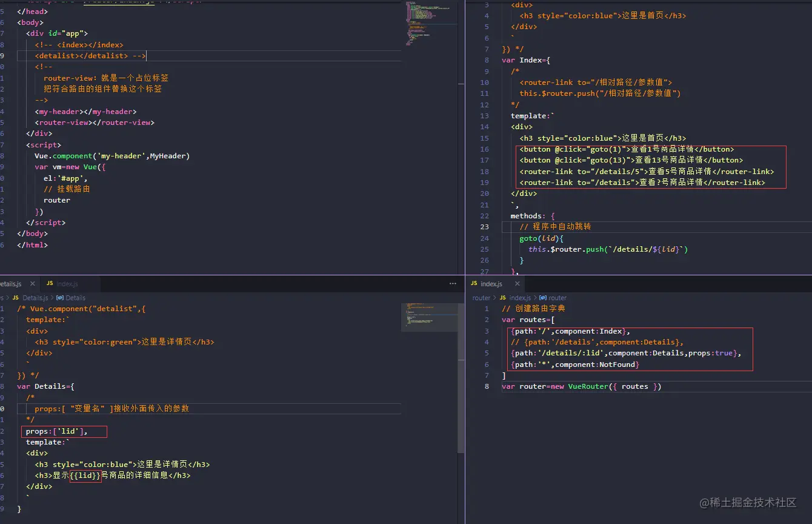Click the '// 创建路由字典' comment line

pos(533,309)
